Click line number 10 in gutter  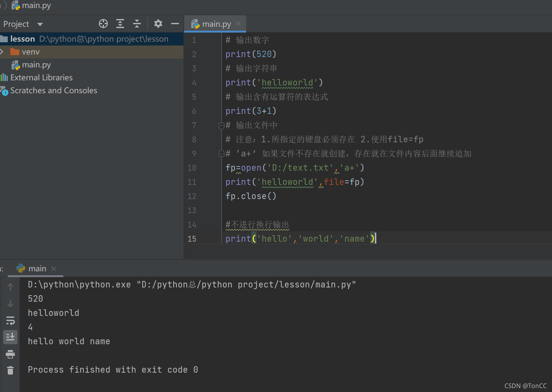(192, 168)
